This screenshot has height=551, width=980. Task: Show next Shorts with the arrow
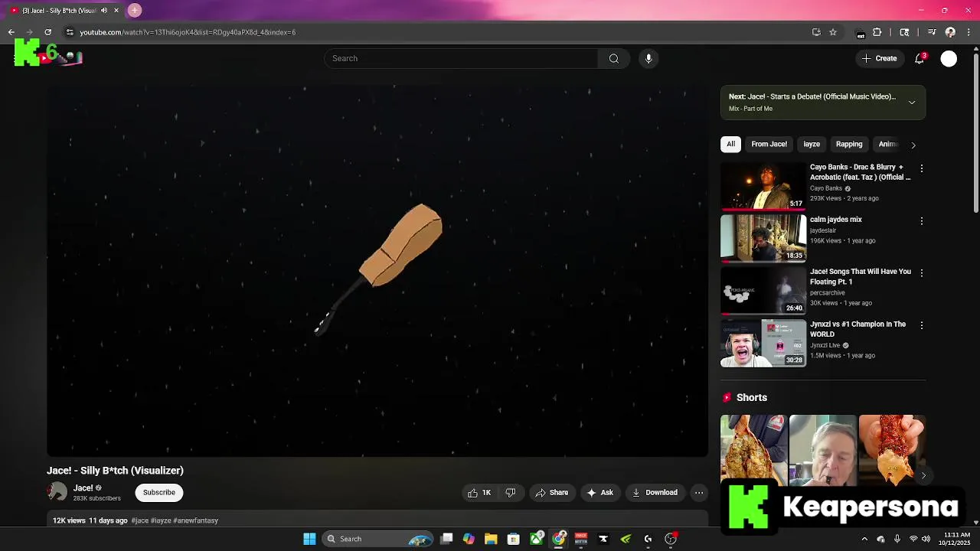click(923, 475)
